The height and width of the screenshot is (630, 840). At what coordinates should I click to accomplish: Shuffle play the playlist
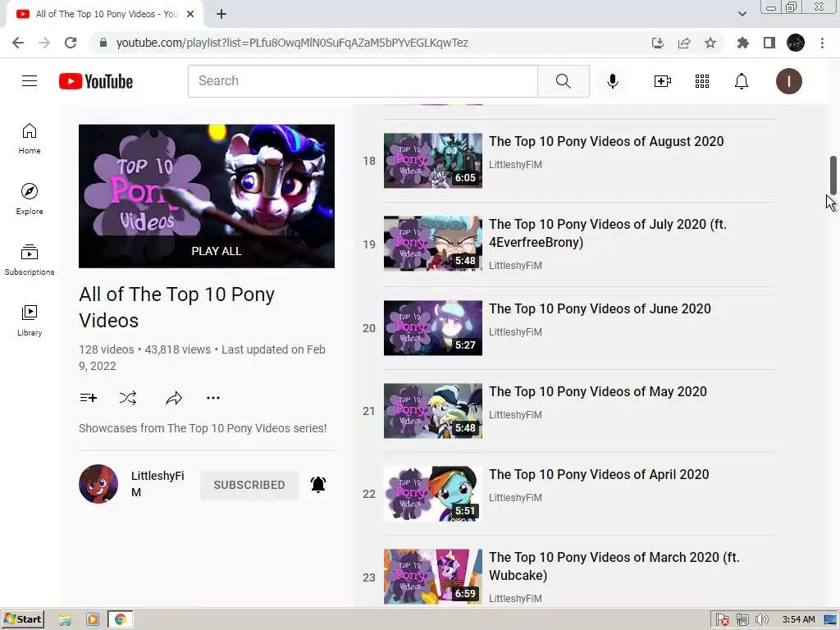128,398
